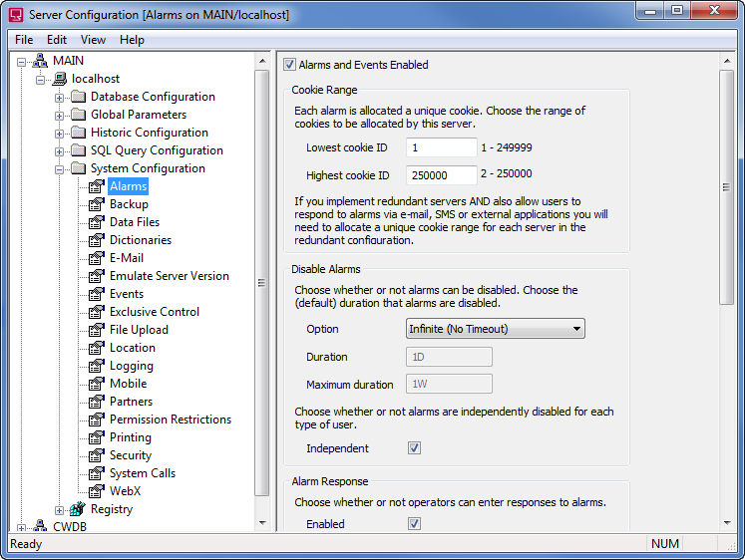Click the MAIN server network icon
Viewport: 745px width, 560px height.
click(x=40, y=61)
